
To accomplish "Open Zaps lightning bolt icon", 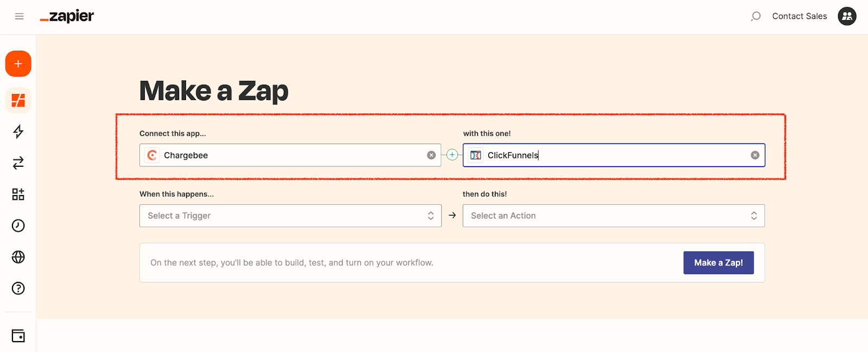I will point(18,131).
